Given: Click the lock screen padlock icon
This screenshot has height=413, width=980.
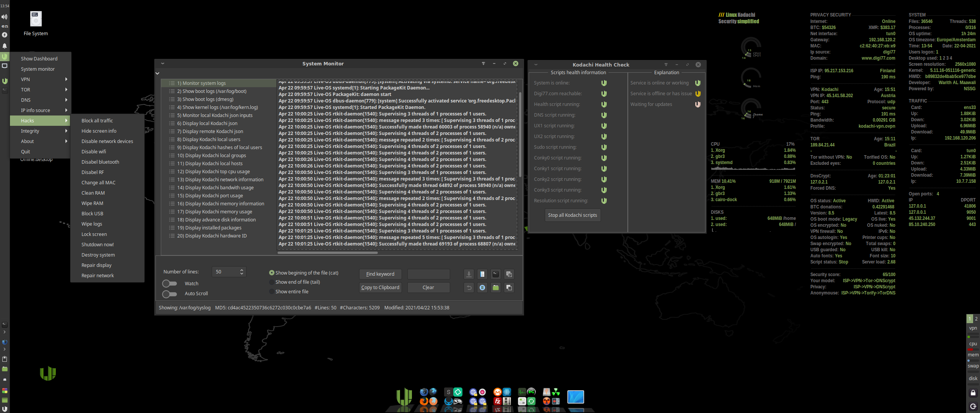Looking at the screenshot, I should point(973,393).
